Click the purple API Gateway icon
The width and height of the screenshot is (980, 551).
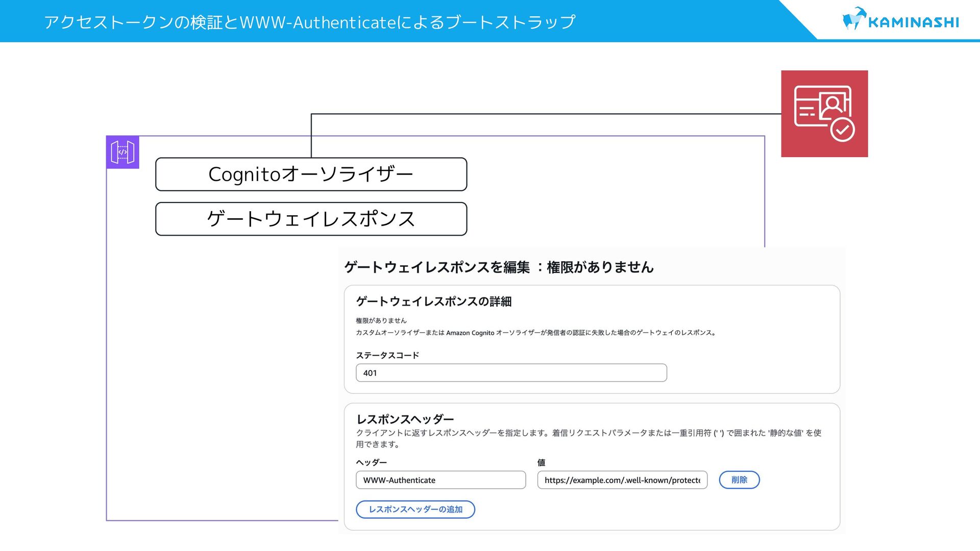pyautogui.click(x=122, y=152)
